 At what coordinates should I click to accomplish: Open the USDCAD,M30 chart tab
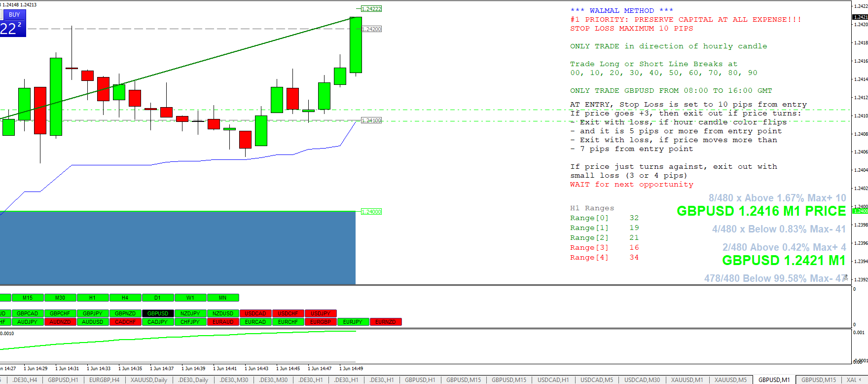(x=642, y=380)
